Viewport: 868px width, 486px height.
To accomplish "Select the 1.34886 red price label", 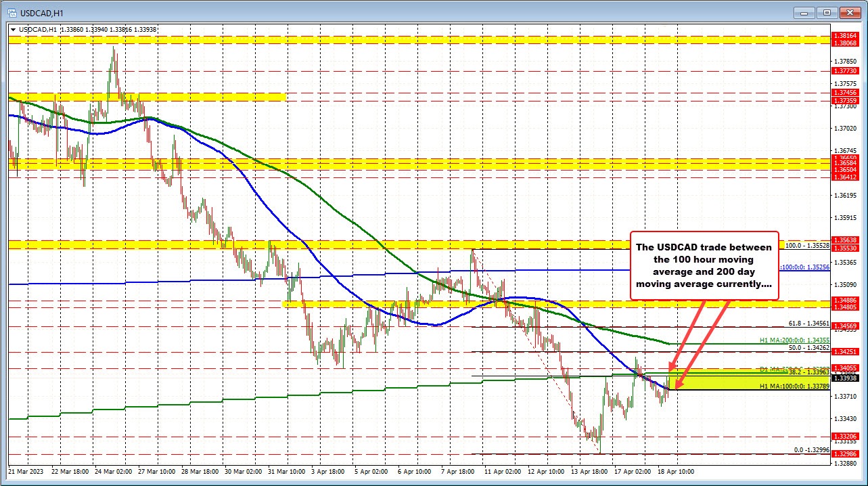I will click(845, 300).
